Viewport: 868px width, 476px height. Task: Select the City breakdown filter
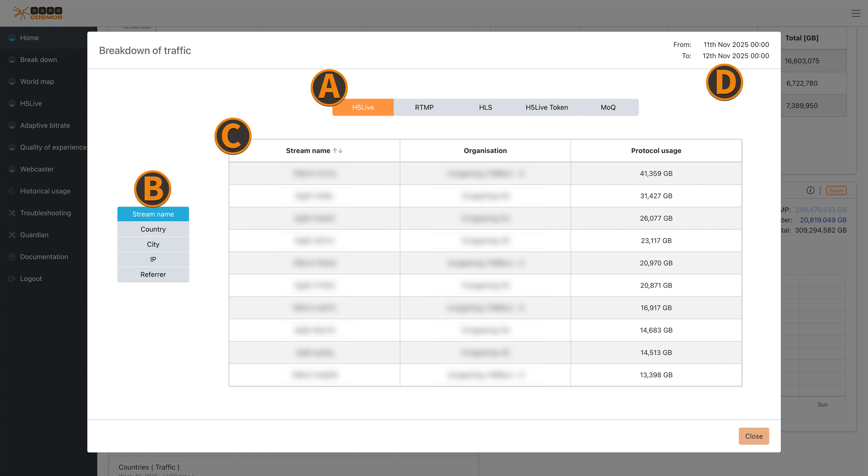pyautogui.click(x=153, y=244)
